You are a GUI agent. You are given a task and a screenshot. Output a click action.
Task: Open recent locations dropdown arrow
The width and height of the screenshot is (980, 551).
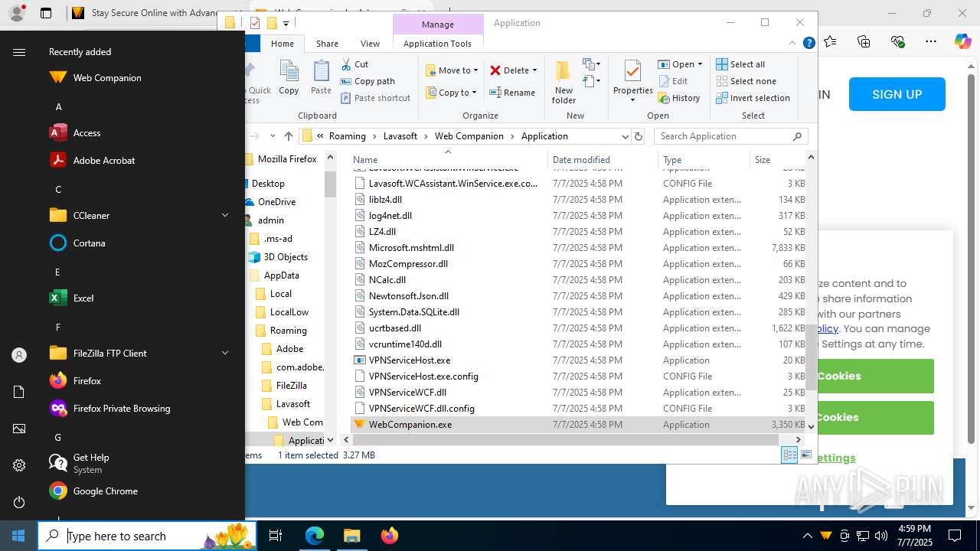273,136
